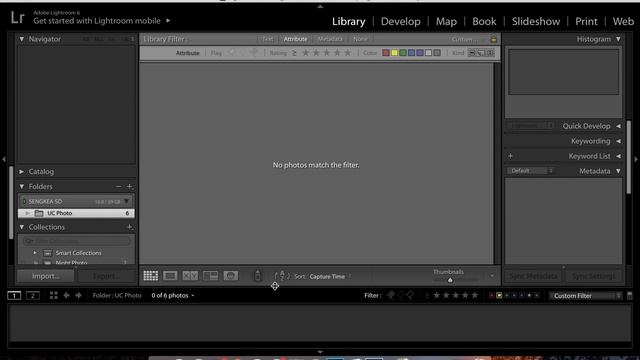Expand Smart Collections tree
The height and width of the screenshot is (360, 640).
click(35, 253)
